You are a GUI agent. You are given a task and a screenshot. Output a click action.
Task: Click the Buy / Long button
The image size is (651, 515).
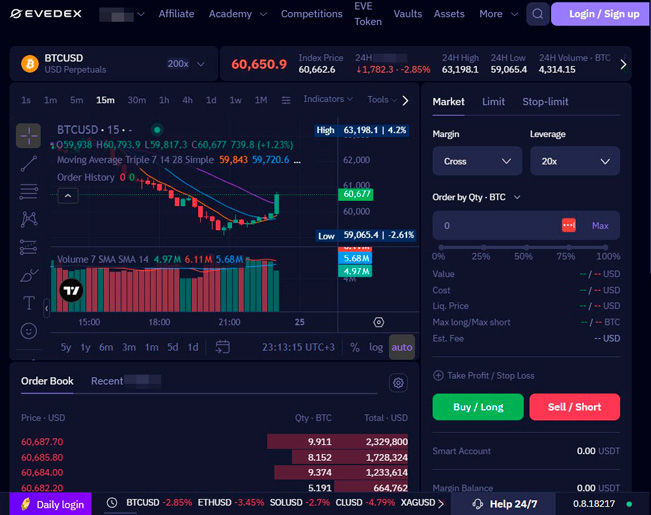(x=478, y=407)
